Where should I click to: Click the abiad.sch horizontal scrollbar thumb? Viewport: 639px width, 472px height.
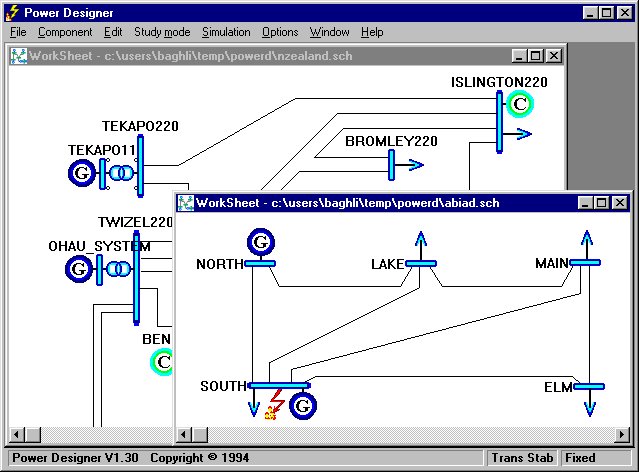click(200, 435)
